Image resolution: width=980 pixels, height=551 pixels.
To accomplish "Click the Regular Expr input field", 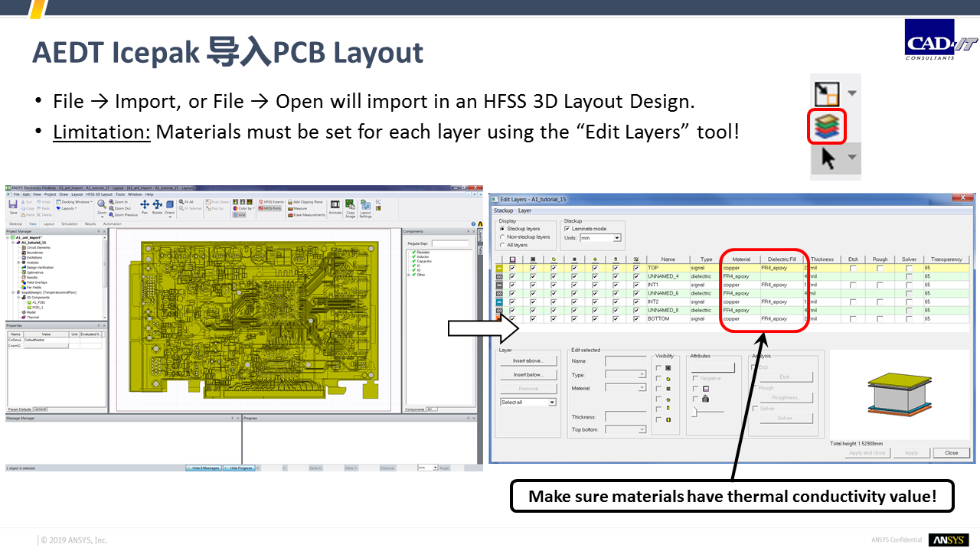I will coord(450,243).
